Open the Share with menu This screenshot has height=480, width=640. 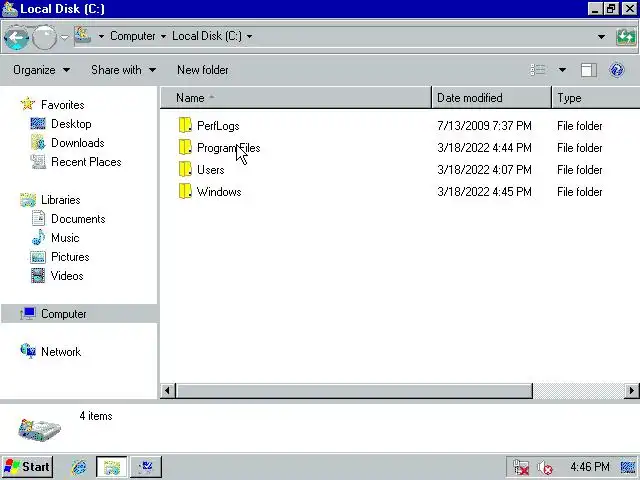click(123, 70)
